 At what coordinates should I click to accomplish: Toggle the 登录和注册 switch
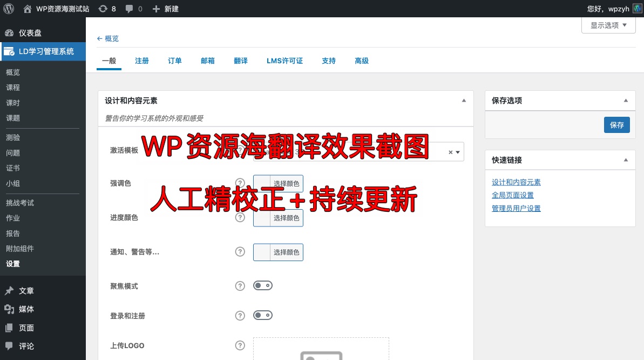(263, 315)
